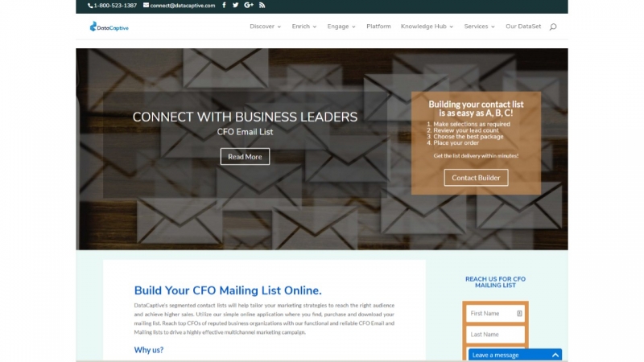Open the Our DataSet menu item
Image resolution: width=644 pixels, height=362 pixels.
coord(523,27)
